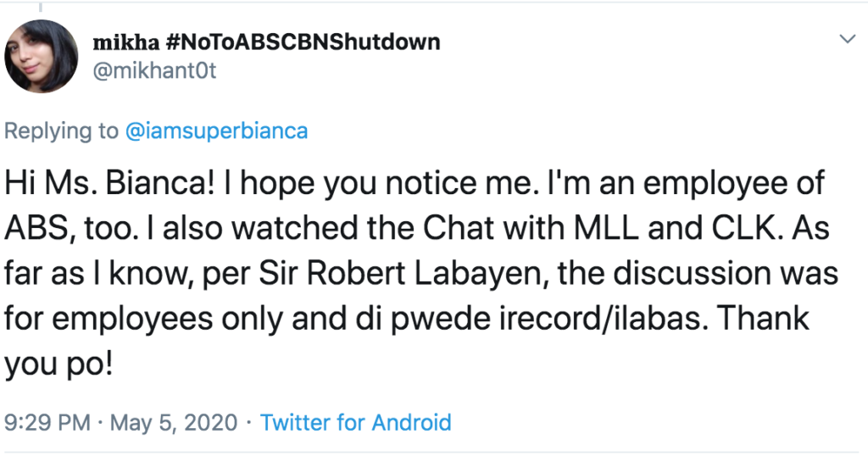Viewport: 868px width, 456px height.
Task: Click the May 5, 2020 date
Action: click(173, 422)
